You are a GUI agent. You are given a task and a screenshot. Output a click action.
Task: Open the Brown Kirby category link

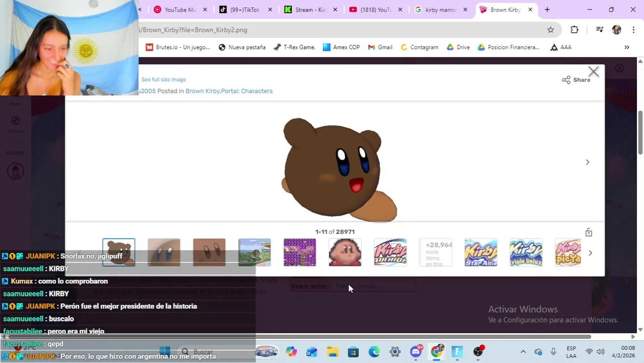click(x=203, y=91)
